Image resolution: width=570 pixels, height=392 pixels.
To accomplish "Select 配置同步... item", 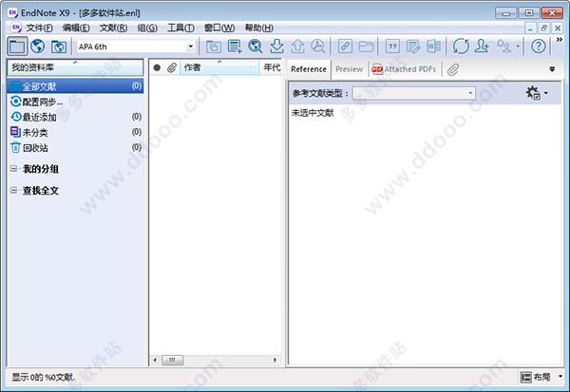I will 75,102.
